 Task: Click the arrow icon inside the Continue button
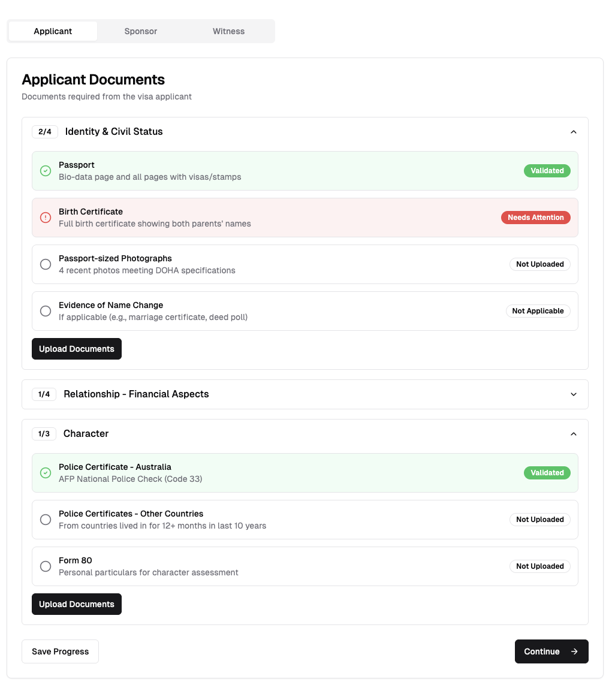[x=575, y=651]
